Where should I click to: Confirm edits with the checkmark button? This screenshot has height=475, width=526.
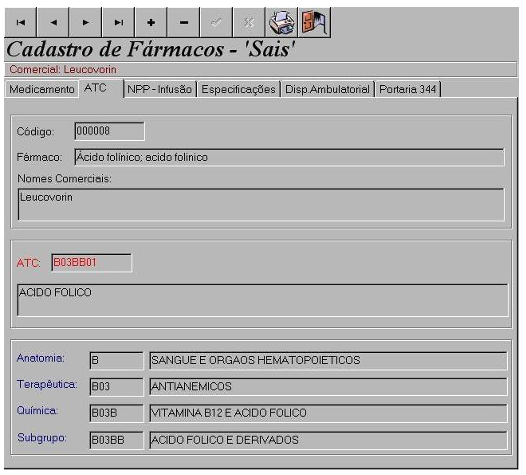click(x=216, y=22)
